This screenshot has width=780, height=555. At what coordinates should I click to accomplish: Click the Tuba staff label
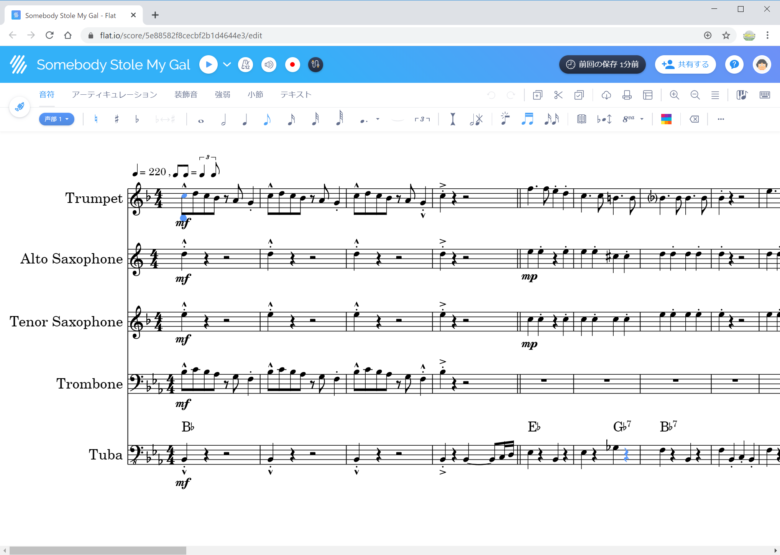[105, 455]
